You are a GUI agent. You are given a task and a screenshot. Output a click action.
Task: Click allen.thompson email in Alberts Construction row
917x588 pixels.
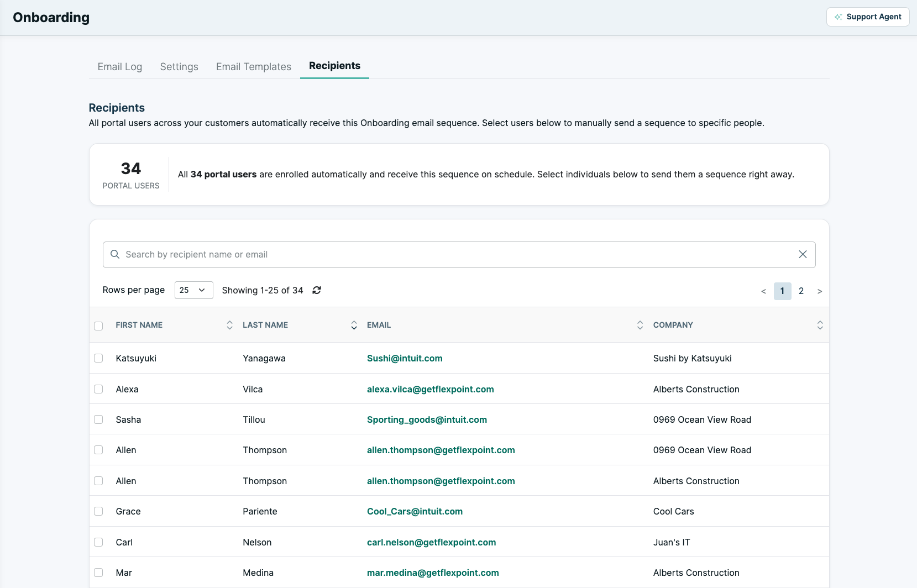(x=441, y=481)
